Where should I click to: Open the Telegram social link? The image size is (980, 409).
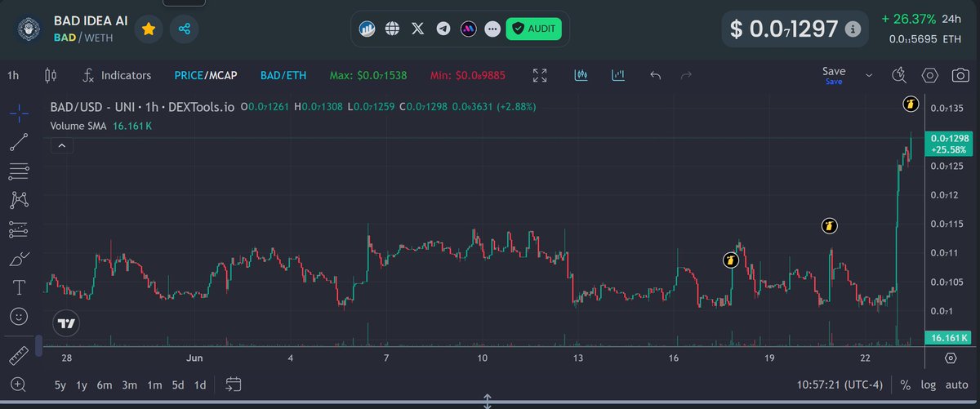[x=443, y=29]
